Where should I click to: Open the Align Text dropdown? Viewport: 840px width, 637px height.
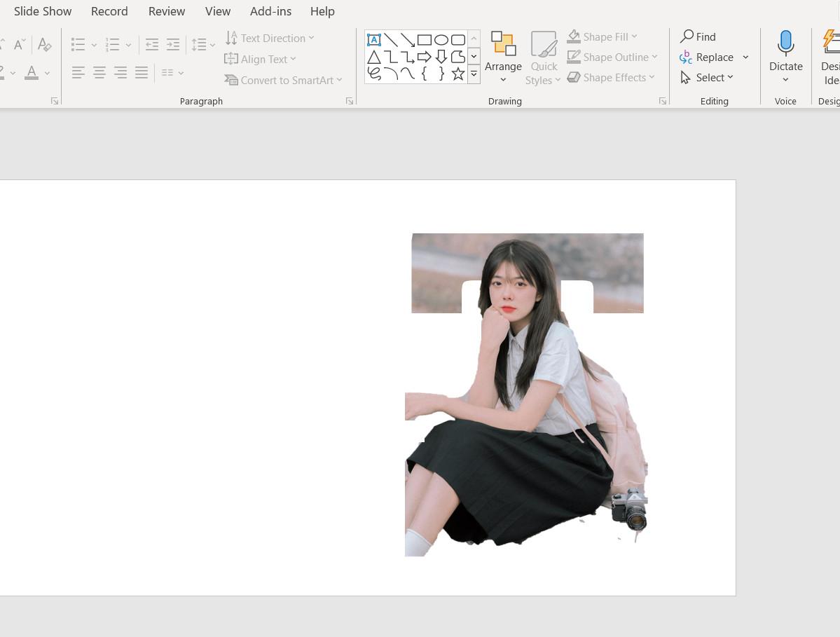261,59
